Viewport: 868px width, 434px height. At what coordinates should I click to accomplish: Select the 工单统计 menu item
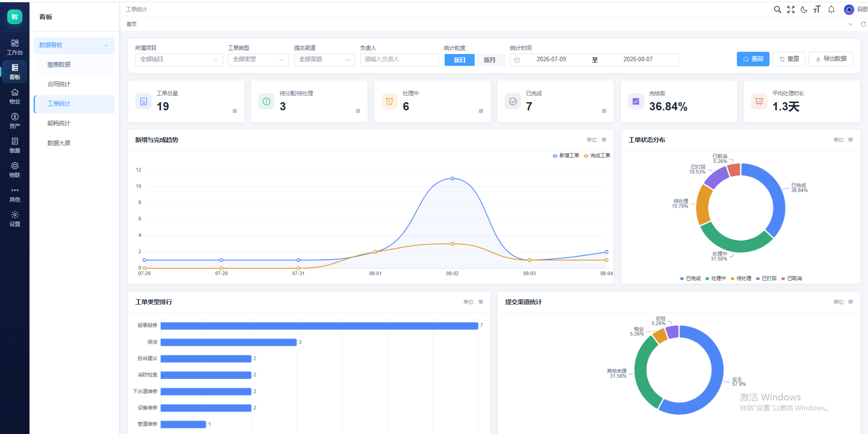[74, 104]
